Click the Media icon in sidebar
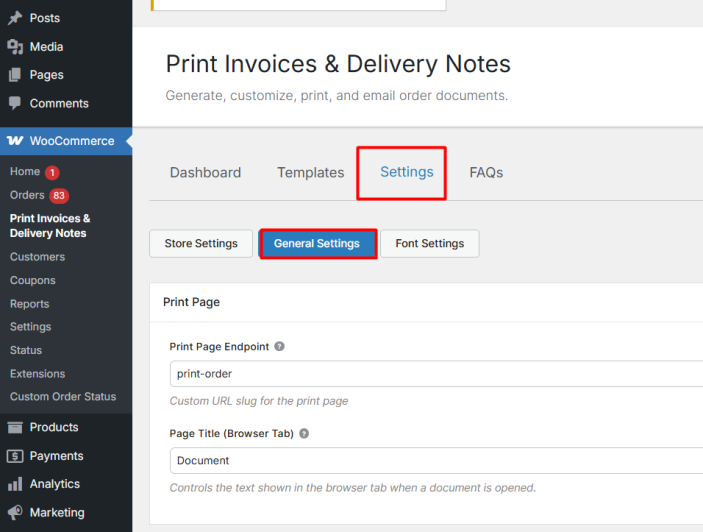The height and width of the screenshot is (532, 703). click(15, 47)
